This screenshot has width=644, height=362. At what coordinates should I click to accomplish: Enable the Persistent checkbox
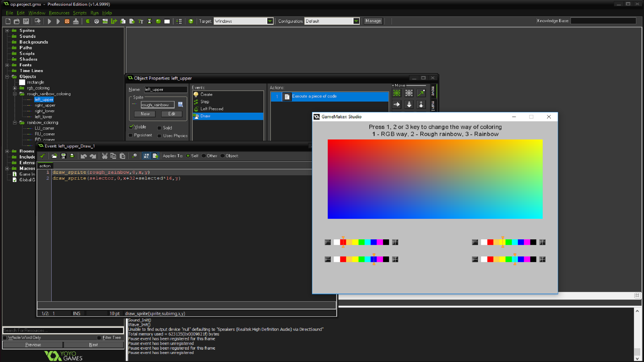coord(130,135)
